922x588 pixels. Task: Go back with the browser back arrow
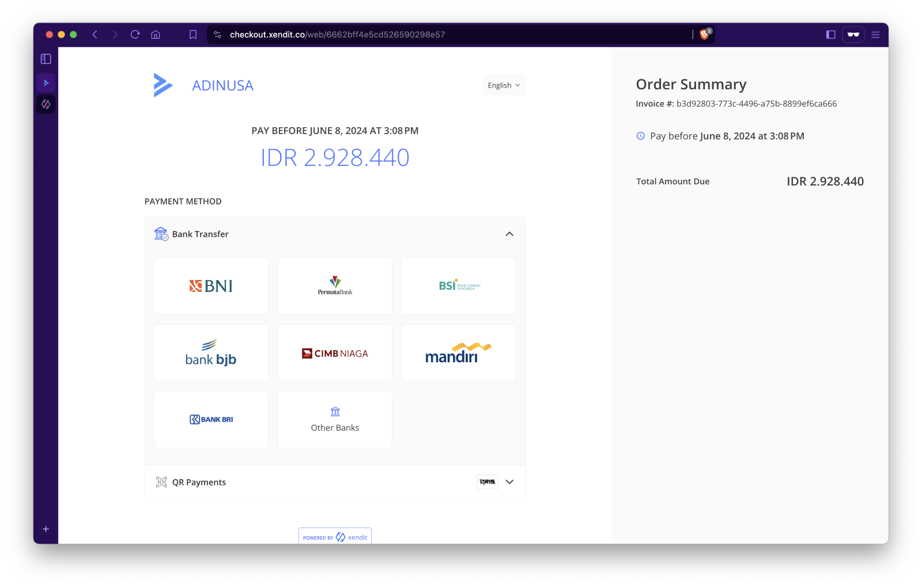point(95,35)
